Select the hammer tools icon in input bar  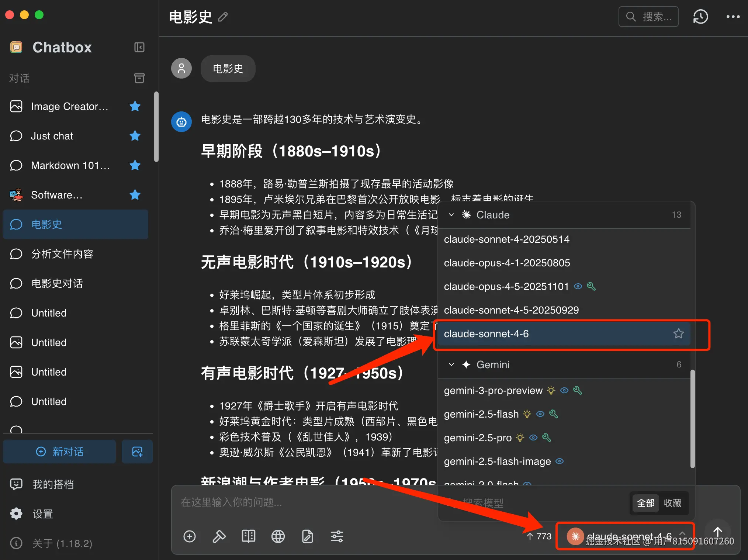219,536
